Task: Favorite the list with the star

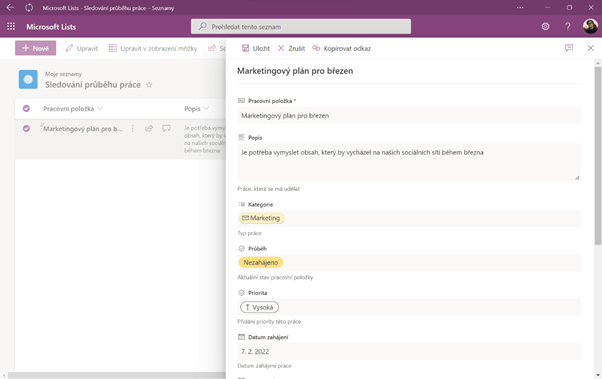Action: point(149,85)
